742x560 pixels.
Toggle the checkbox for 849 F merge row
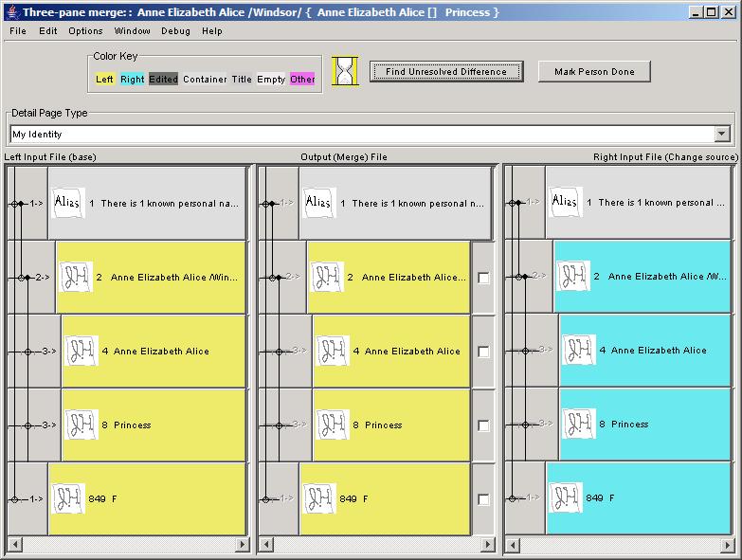click(483, 499)
